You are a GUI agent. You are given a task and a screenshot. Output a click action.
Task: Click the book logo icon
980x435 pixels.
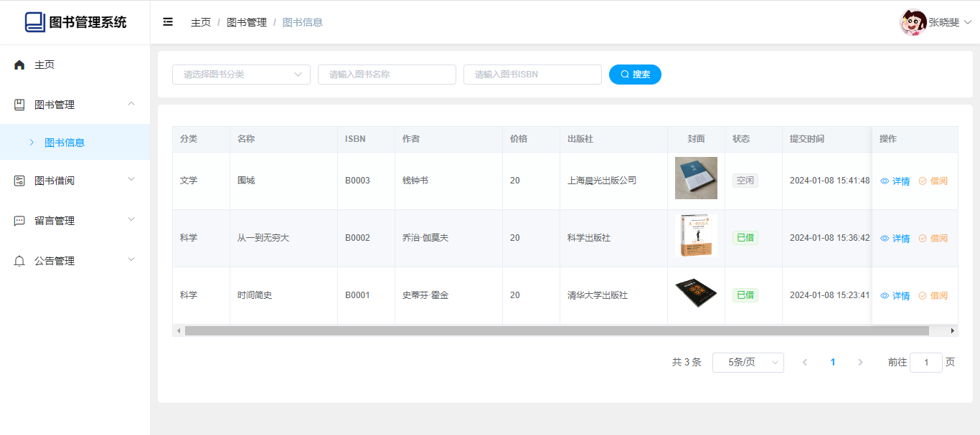(x=34, y=22)
